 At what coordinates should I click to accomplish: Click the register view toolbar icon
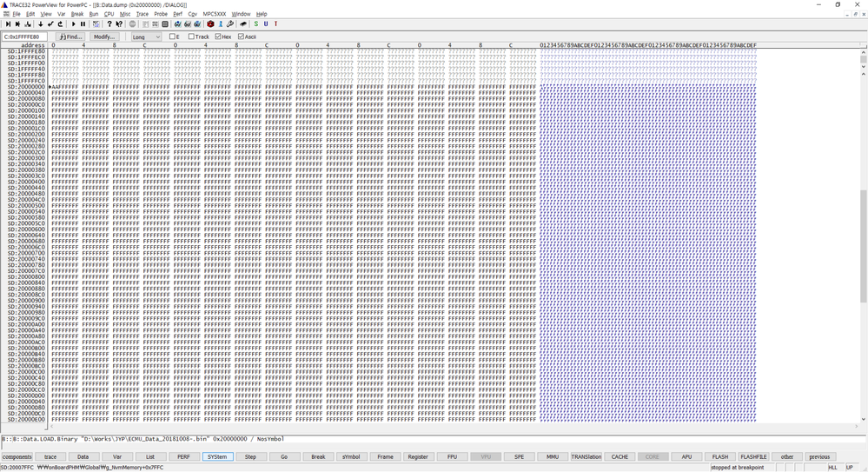click(155, 23)
